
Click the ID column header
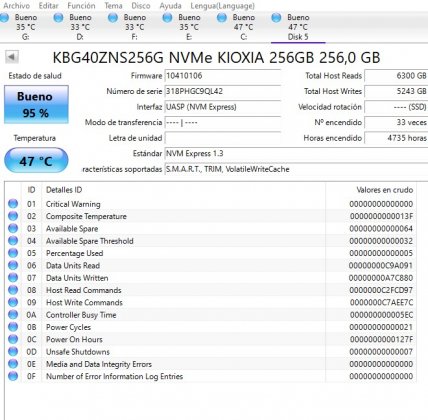pos(32,190)
